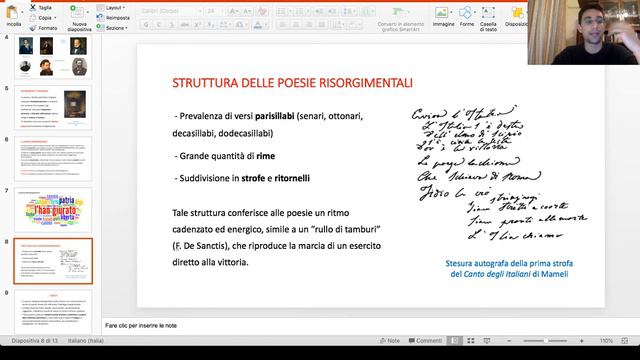Switch to the slide sorter view
This screenshot has width=640, height=360.
tap(471, 340)
